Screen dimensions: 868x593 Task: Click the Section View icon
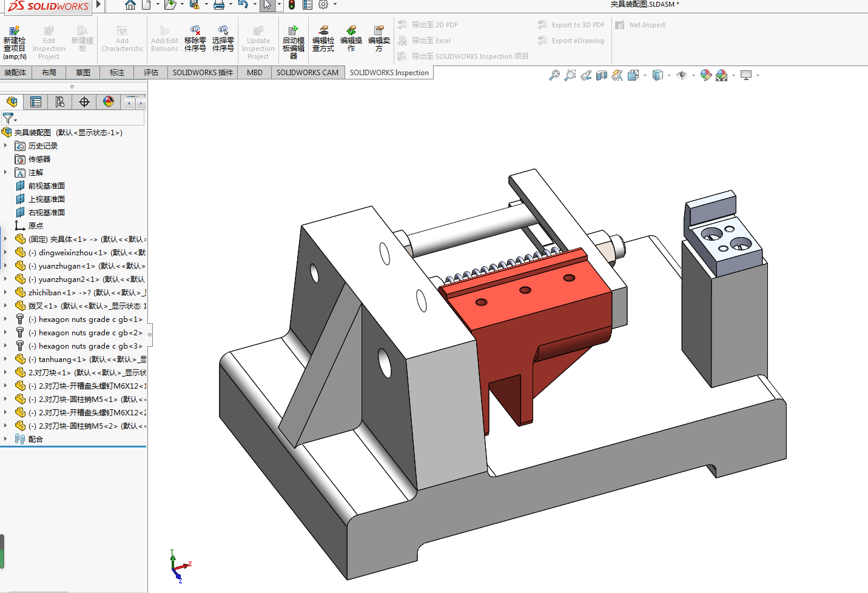602,75
